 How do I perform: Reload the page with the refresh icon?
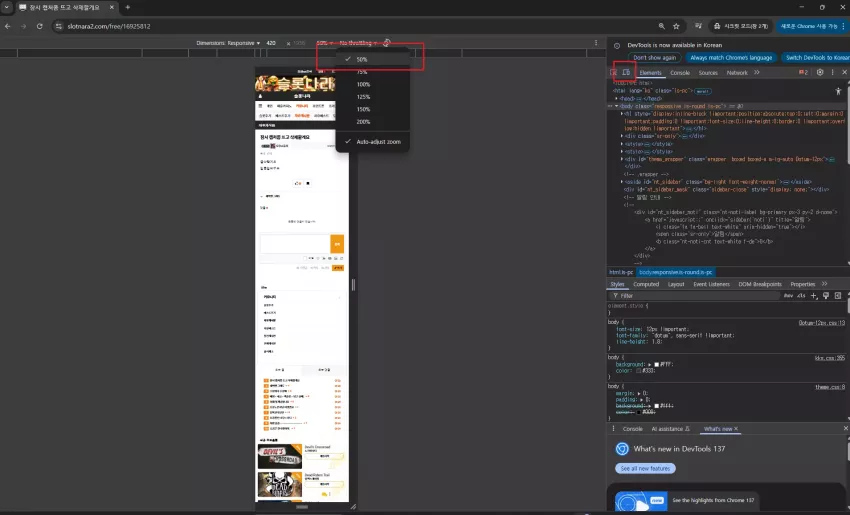coord(40,26)
